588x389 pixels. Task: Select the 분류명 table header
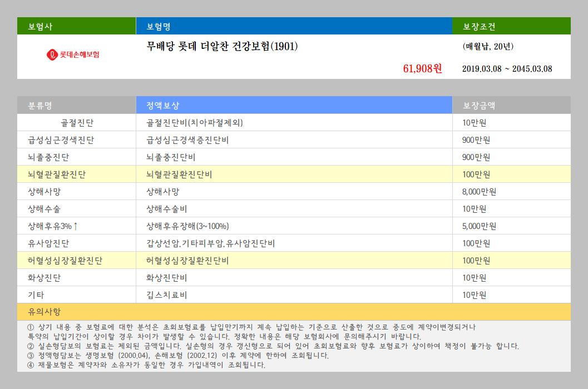pos(77,105)
